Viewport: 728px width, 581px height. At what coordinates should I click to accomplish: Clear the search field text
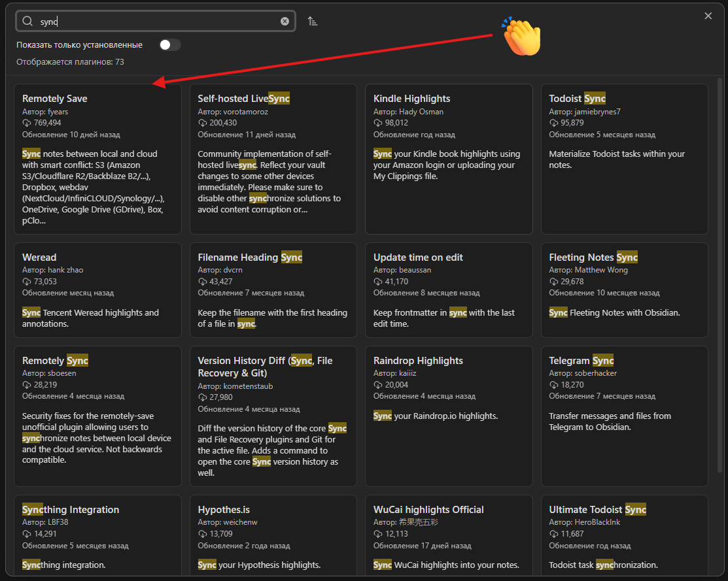285,21
